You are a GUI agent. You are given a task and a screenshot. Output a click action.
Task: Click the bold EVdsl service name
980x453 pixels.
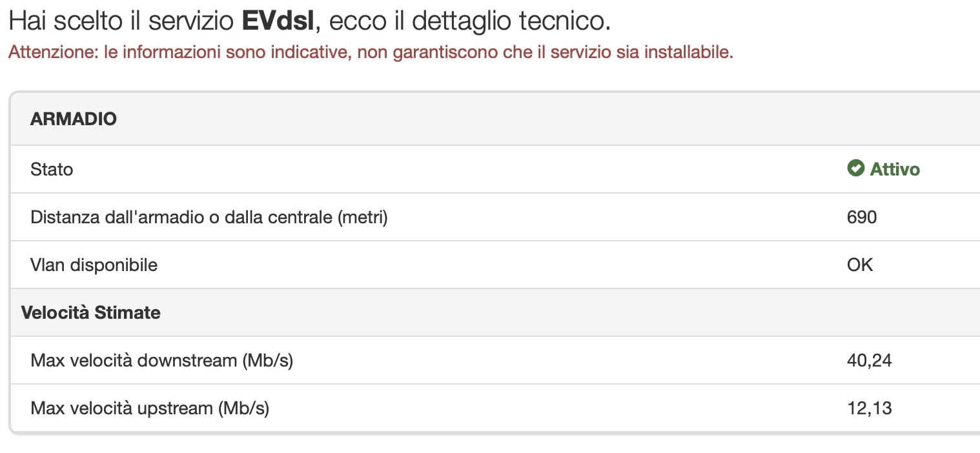pos(278,21)
